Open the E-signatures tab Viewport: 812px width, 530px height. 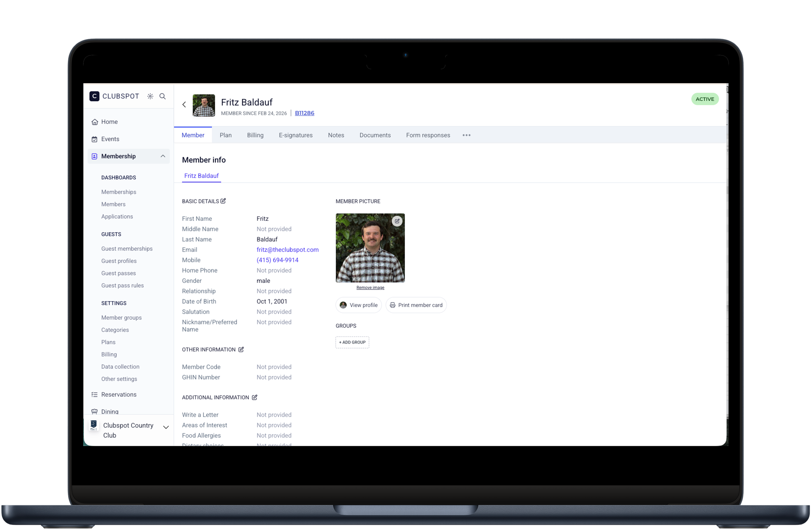click(x=296, y=135)
